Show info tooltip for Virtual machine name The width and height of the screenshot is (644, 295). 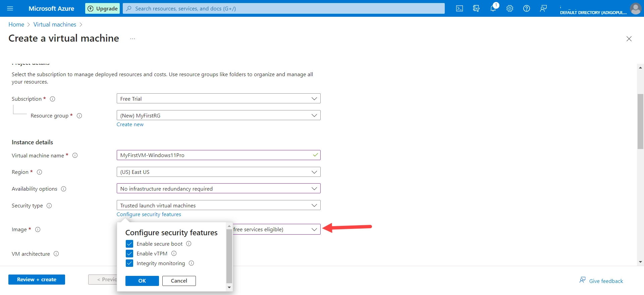click(x=75, y=155)
